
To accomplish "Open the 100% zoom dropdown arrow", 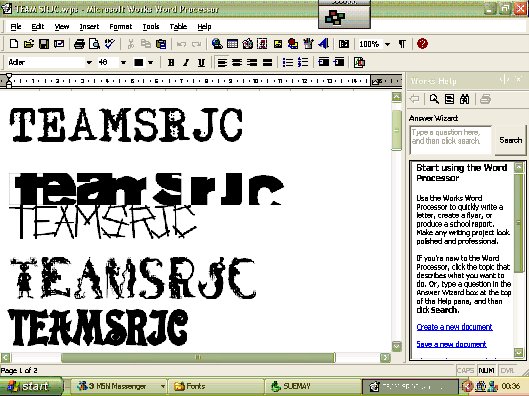I will pos(388,44).
